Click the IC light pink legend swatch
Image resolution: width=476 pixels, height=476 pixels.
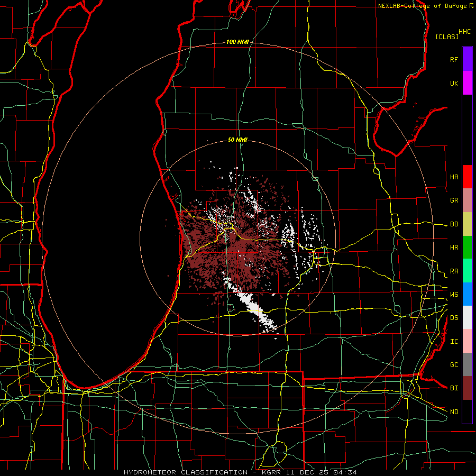[467, 341]
